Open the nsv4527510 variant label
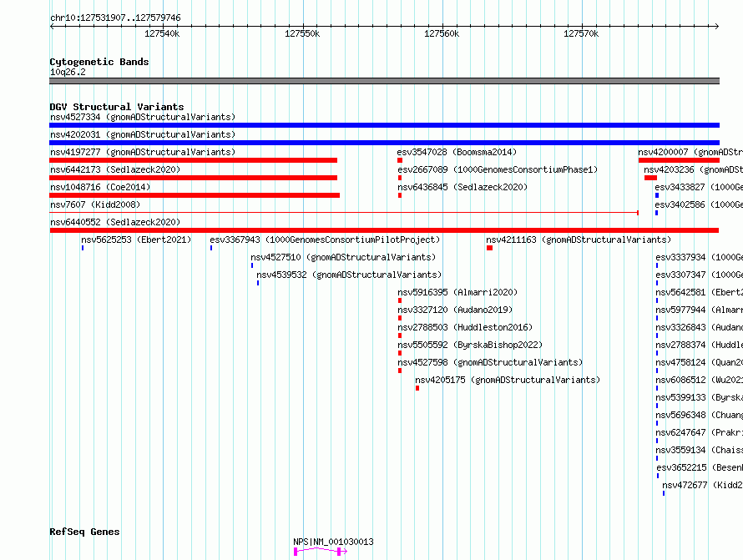Viewport: 743px width, 560px height. coord(343,257)
